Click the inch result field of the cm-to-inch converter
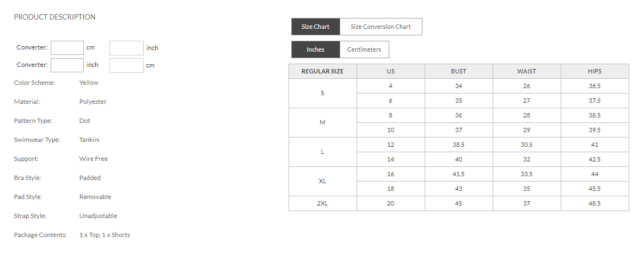Image resolution: width=644 pixels, height=255 pixels. coord(126,48)
